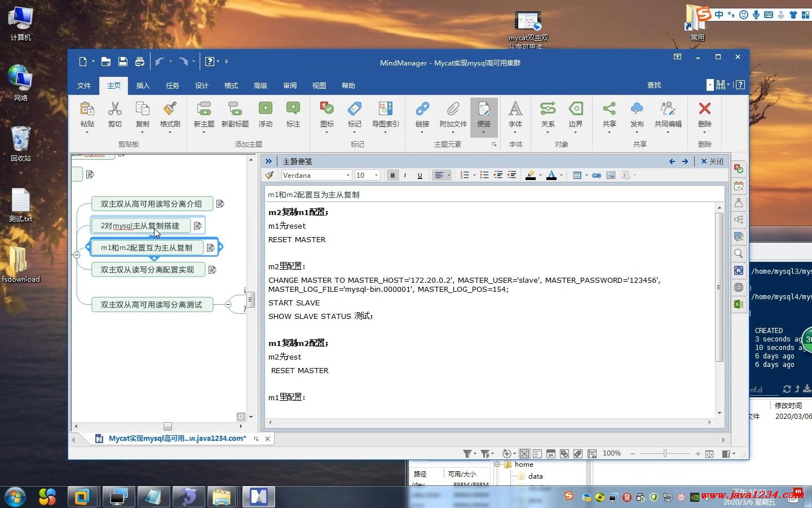Click the Tags (标记) icon
The image size is (812, 508).
click(355, 109)
